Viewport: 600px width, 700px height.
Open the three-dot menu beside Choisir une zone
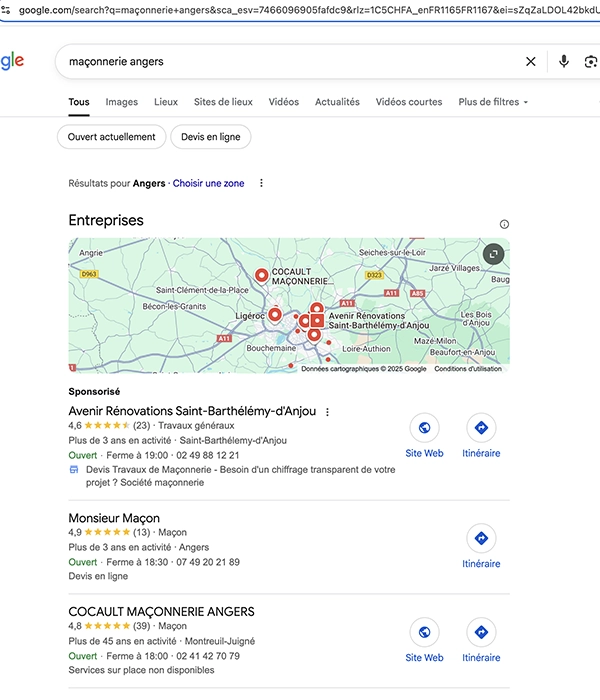[261, 184]
